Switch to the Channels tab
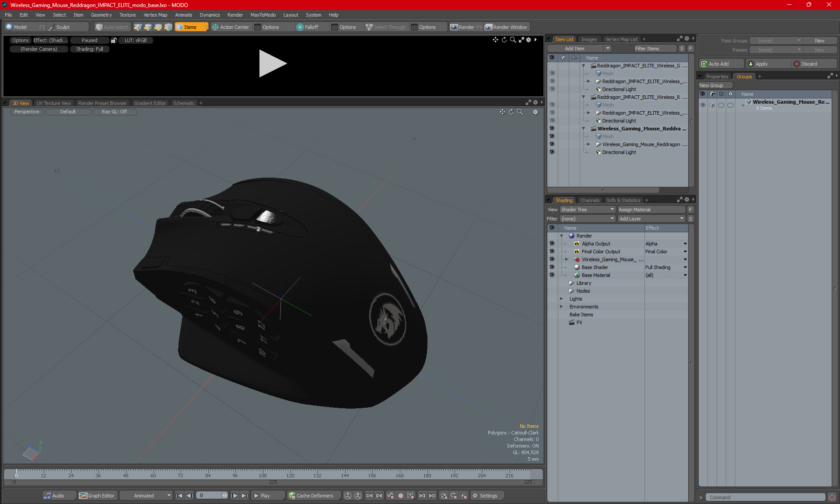 pos(590,200)
